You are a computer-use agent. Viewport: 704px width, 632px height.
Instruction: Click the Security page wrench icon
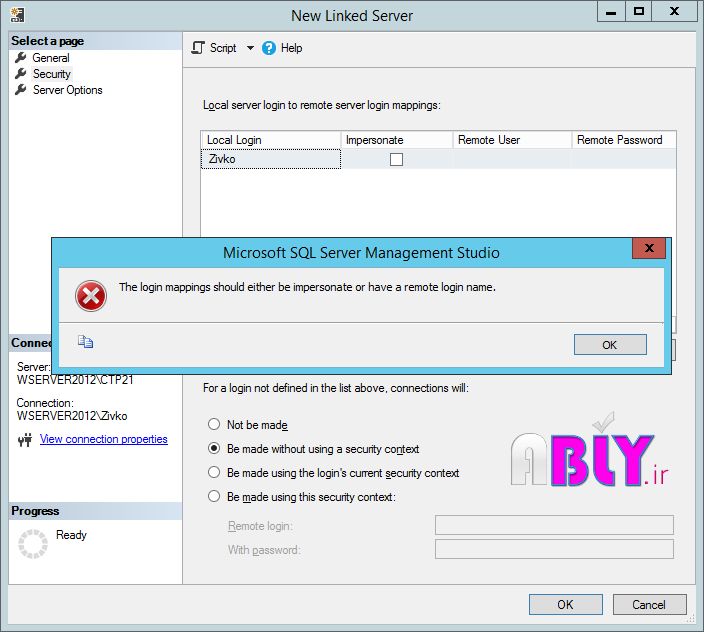point(21,74)
